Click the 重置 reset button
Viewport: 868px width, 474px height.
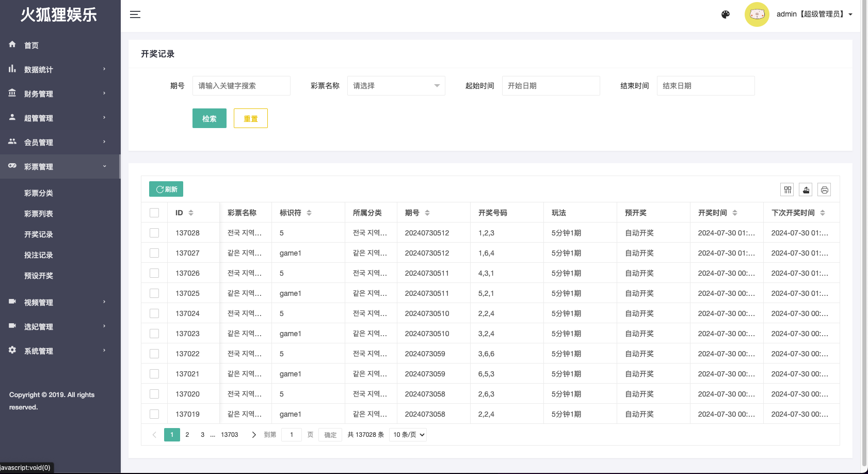pos(250,118)
